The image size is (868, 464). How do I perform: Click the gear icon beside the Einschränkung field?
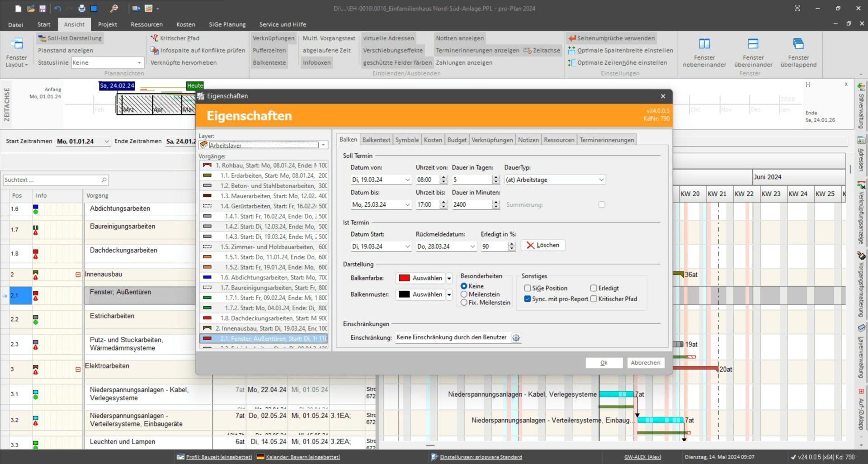click(x=516, y=337)
